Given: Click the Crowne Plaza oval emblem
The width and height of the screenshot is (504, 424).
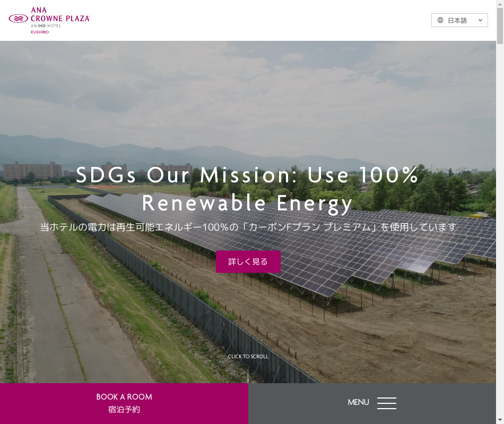Looking at the screenshot, I should (x=19, y=19).
